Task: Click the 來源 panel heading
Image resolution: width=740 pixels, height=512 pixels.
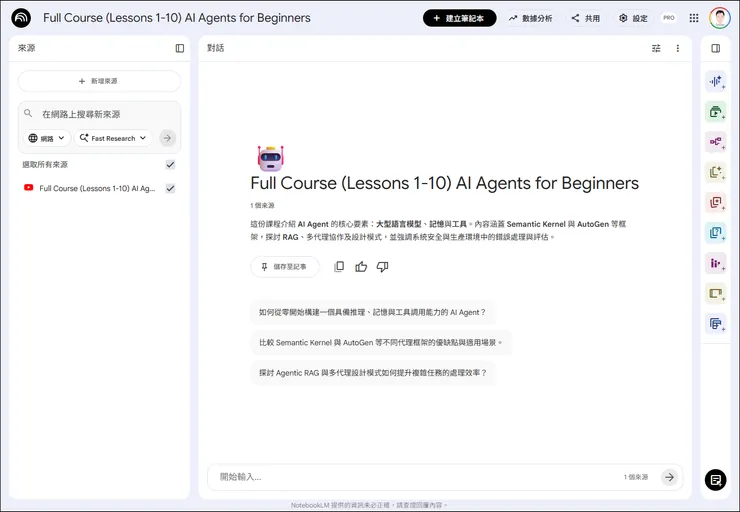Action: coord(27,48)
